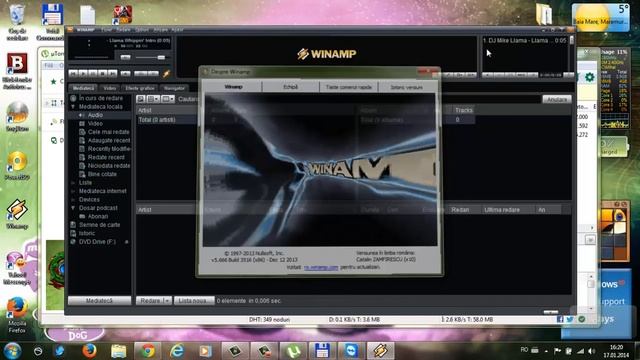Open Recently Modified smart view
Viewport: 640px width, 360px height.
pyautogui.click(x=109, y=149)
